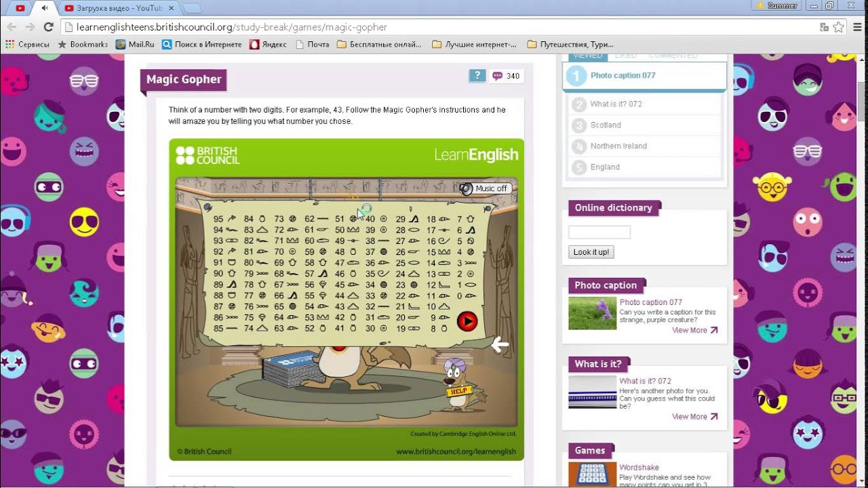Click the © British Council footer text
Viewport: 868px width, 488px height.
204,451
